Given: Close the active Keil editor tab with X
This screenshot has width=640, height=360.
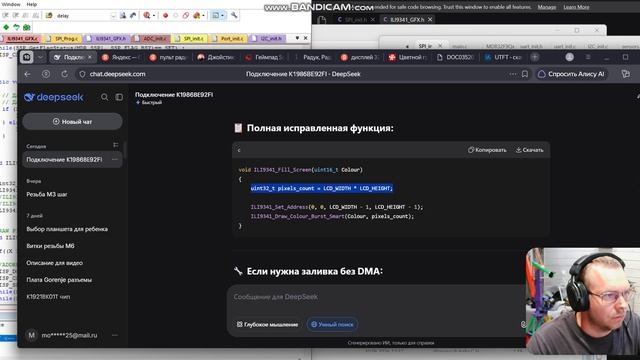Looking at the screenshot, I should coord(305,38).
